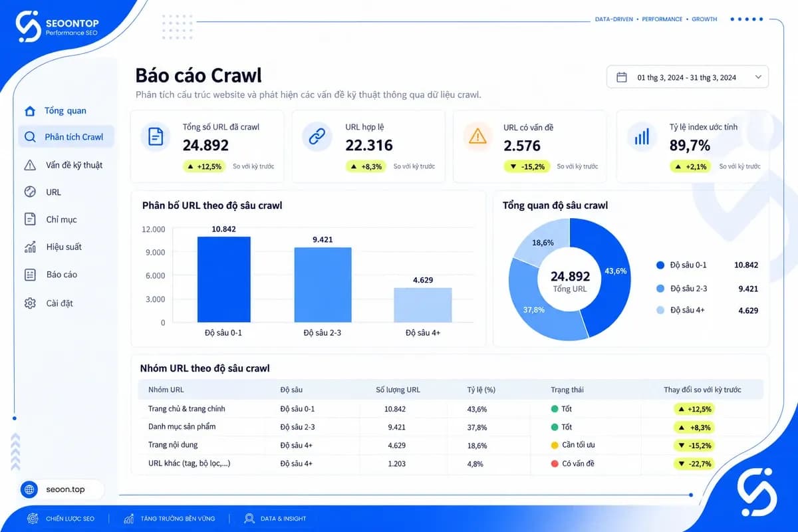Select the Danh mục sản phẩm row
The image size is (798, 532).
[451, 427]
